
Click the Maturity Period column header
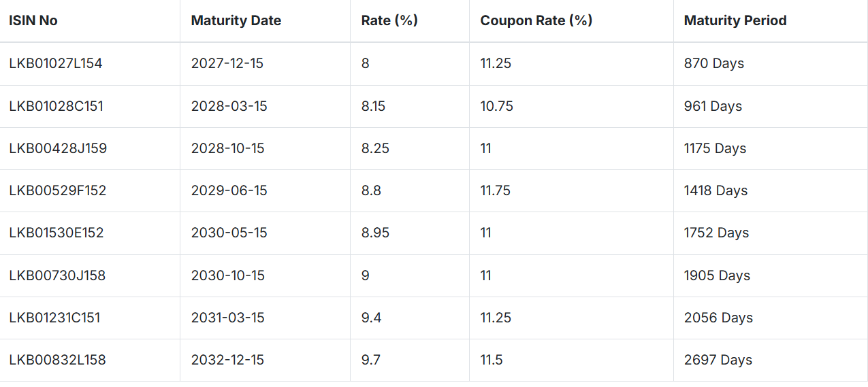click(735, 20)
